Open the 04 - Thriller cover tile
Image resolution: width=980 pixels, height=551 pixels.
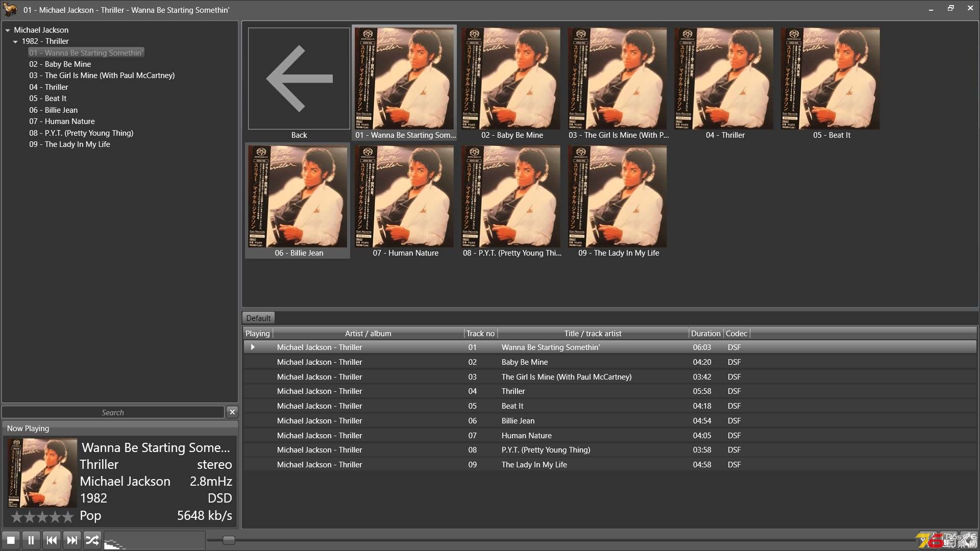(x=725, y=83)
